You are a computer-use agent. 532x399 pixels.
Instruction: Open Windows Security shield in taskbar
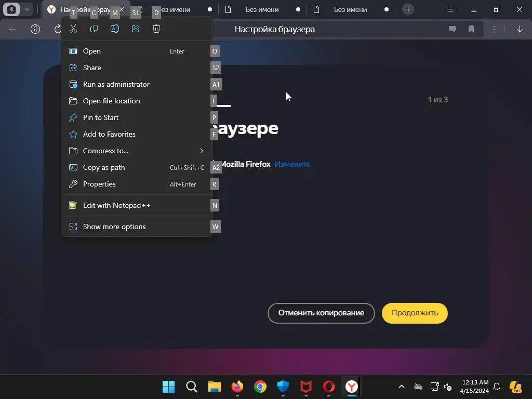283,387
